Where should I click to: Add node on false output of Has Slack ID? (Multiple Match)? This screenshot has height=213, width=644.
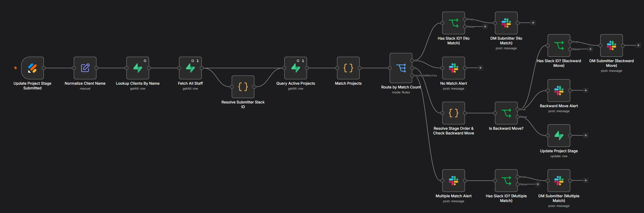[x=538, y=184]
